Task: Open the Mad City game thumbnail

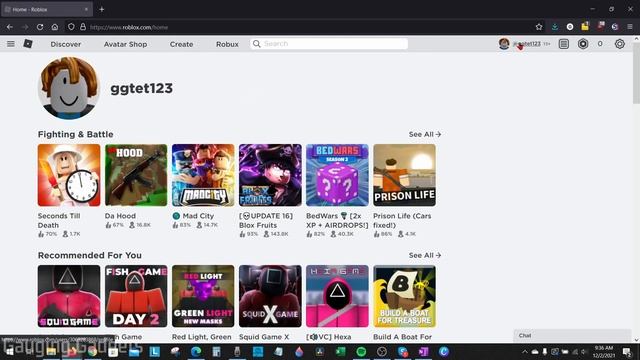Action: [203, 175]
